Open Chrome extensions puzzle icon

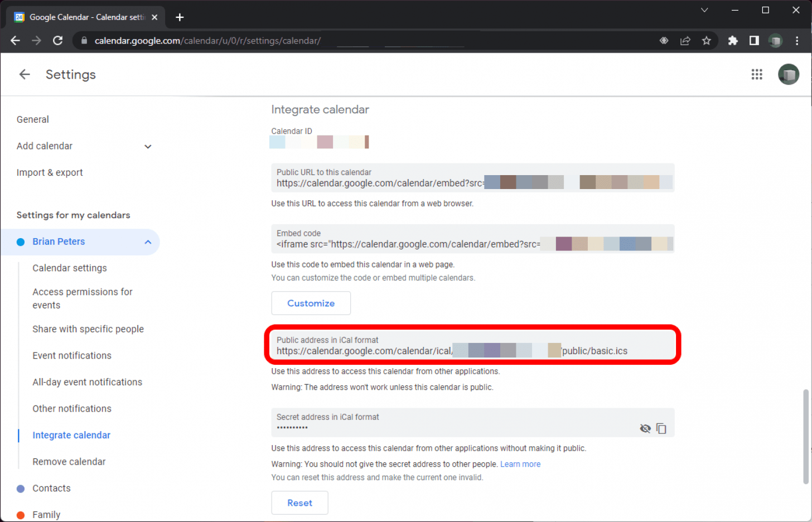click(x=733, y=41)
